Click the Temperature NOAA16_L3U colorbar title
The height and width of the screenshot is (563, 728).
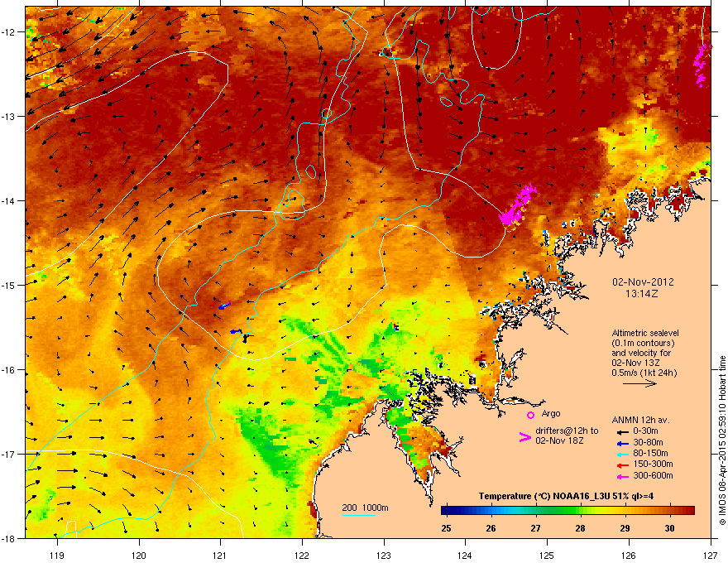[x=566, y=497]
